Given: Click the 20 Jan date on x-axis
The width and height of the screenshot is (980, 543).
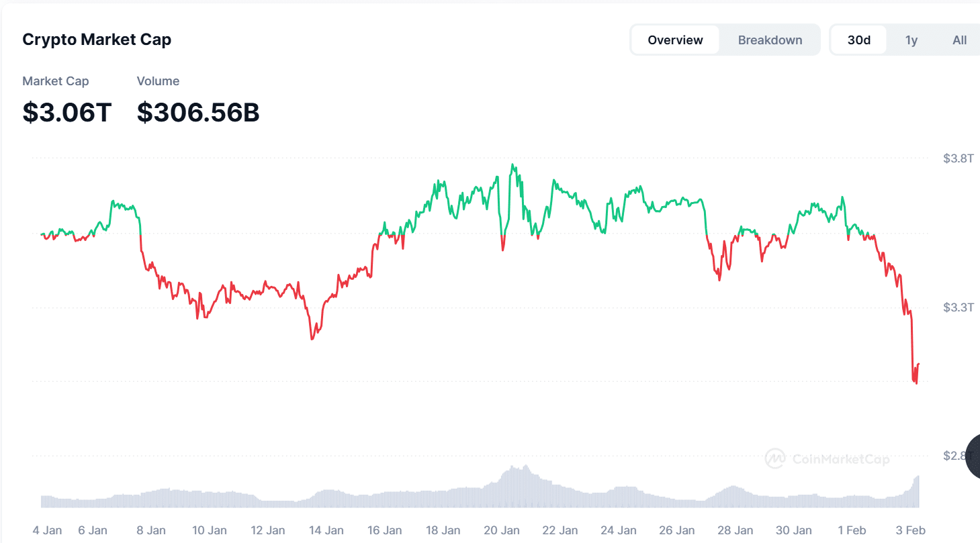Looking at the screenshot, I should point(500,530).
